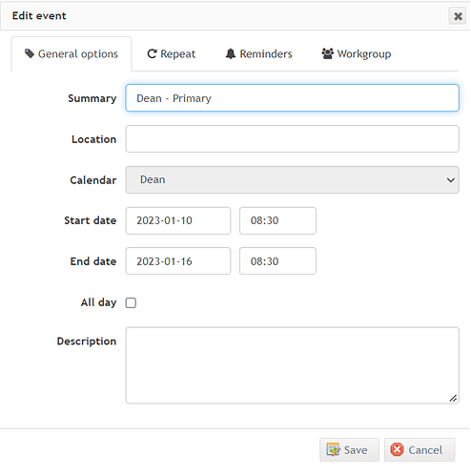The height and width of the screenshot is (476, 471).
Task: Click the red X Cancel icon
Action: [398, 449]
